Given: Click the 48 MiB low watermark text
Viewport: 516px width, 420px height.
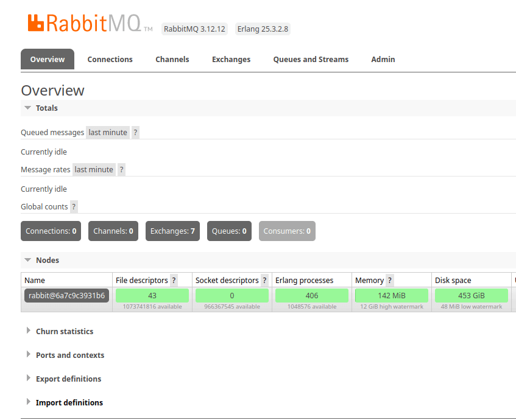Looking at the screenshot, I should click(x=472, y=307).
